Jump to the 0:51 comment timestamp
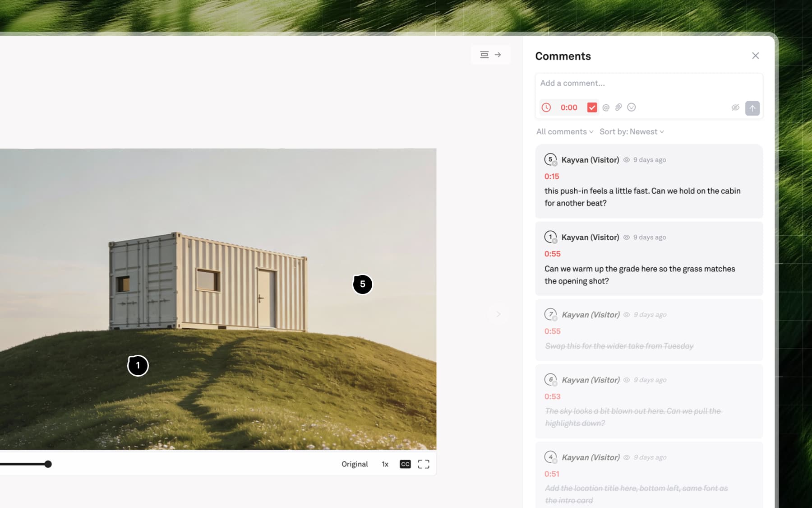The height and width of the screenshot is (508, 812). pos(552,474)
